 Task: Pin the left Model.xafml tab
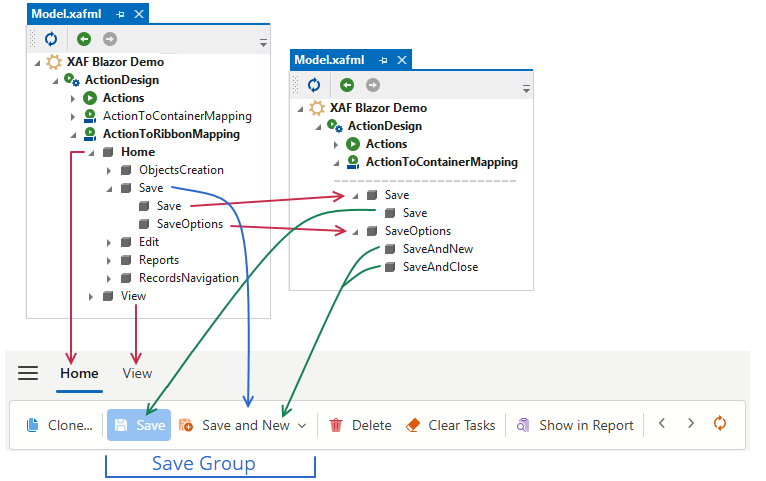pos(120,14)
